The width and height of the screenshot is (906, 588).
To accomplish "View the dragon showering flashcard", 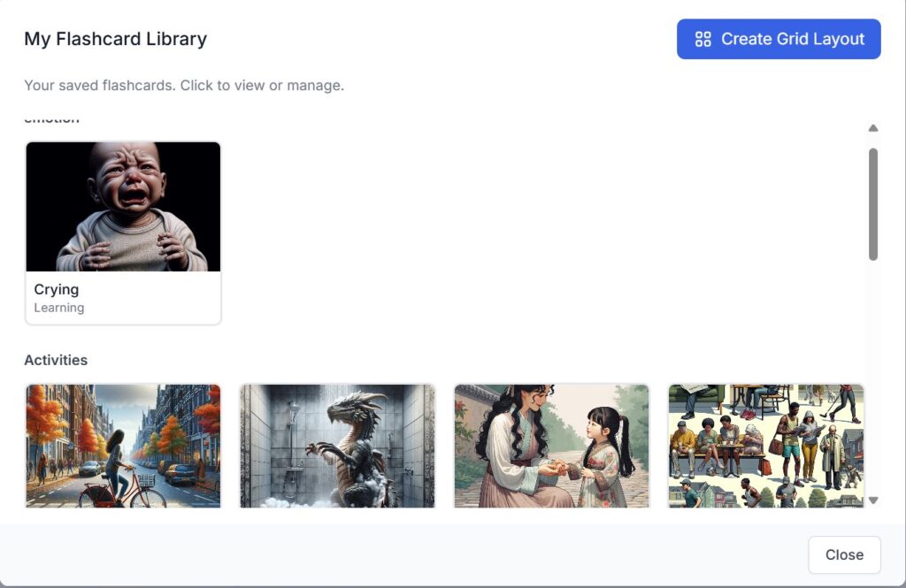I will click(337, 446).
